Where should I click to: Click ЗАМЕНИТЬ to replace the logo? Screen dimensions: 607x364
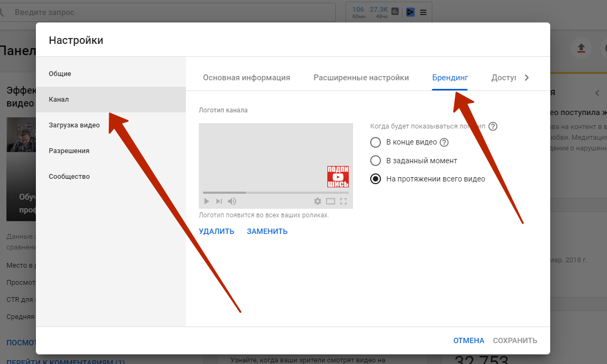coord(267,231)
